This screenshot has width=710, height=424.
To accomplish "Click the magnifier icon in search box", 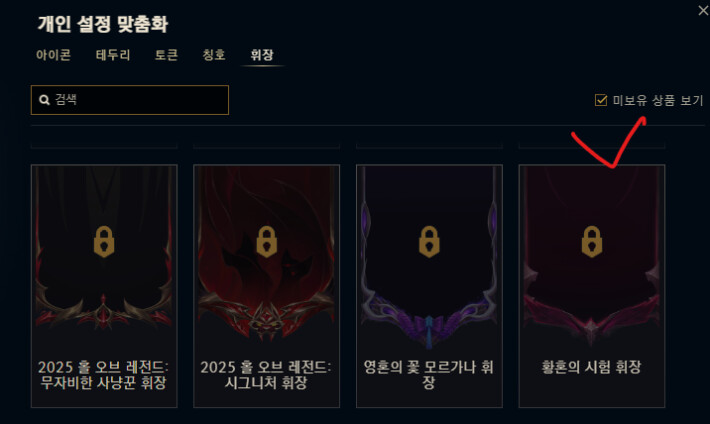I will (44, 100).
